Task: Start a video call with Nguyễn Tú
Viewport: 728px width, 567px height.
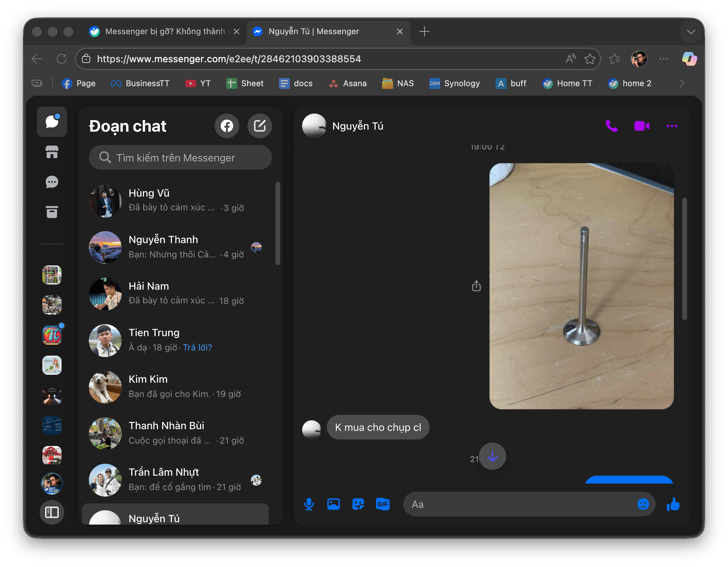Action: (x=642, y=126)
